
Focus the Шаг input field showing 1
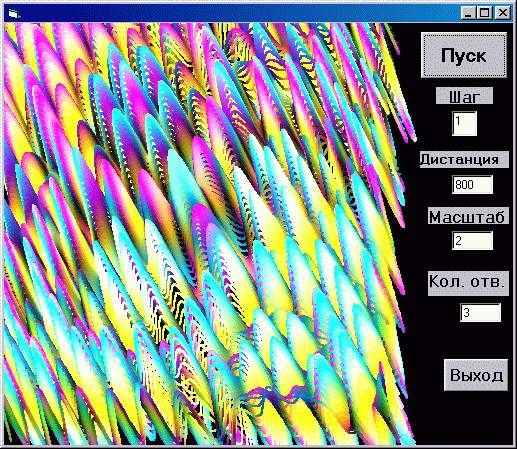(x=464, y=123)
